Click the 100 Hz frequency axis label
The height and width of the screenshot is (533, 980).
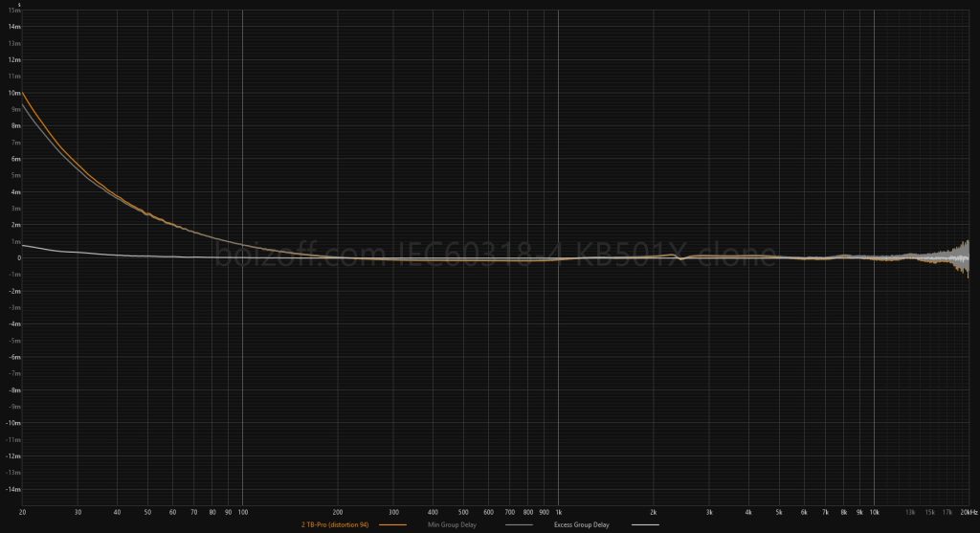[241, 513]
